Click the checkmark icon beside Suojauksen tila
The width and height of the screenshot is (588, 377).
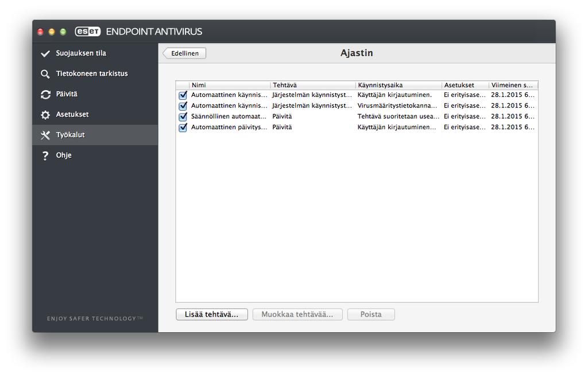pos(45,53)
